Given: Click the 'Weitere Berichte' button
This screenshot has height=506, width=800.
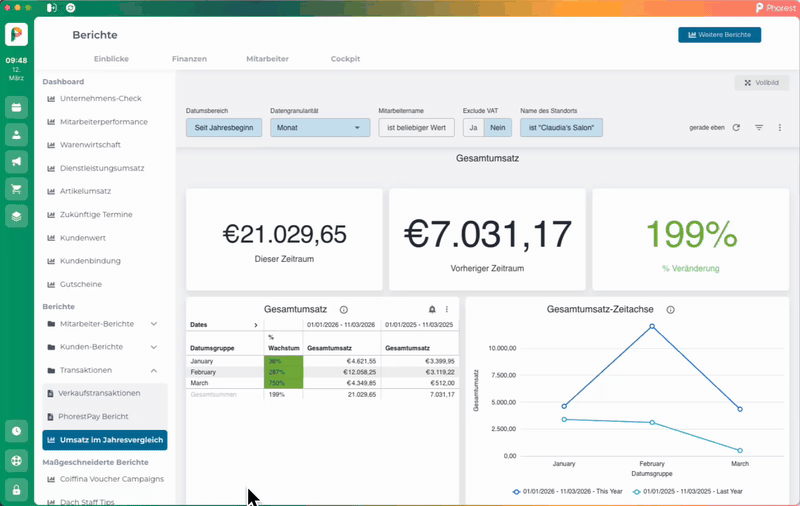Looking at the screenshot, I should click(x=719, y=35).
